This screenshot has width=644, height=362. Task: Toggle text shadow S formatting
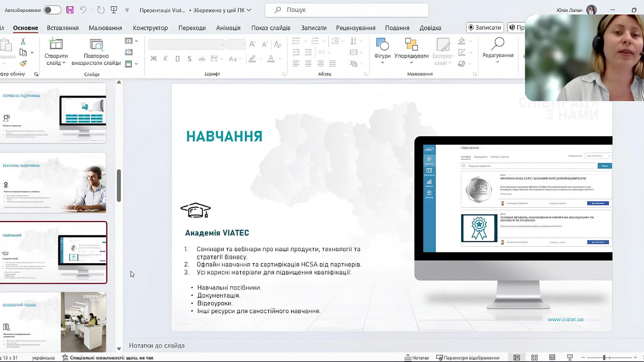click(x=189, y=59)
